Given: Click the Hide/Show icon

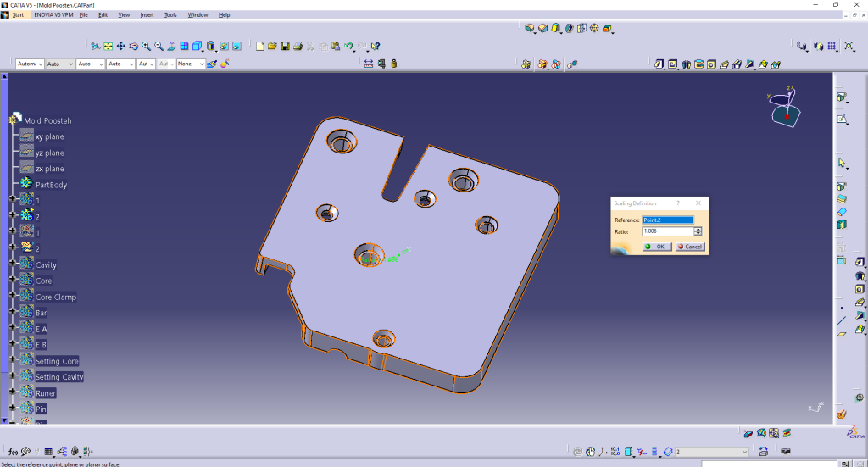Looking at the screenshot, I should pyautogui.click(x=224, y=47).
